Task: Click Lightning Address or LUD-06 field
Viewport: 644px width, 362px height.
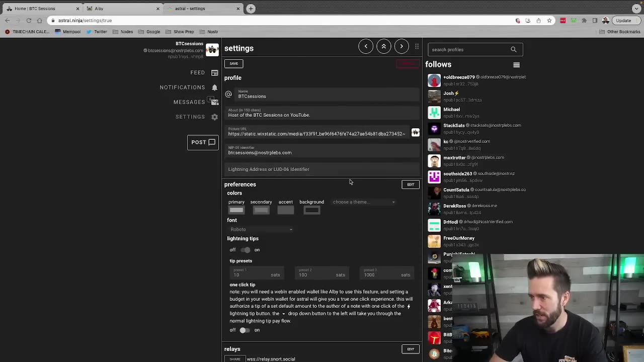Action: click(x=322, y=169)
